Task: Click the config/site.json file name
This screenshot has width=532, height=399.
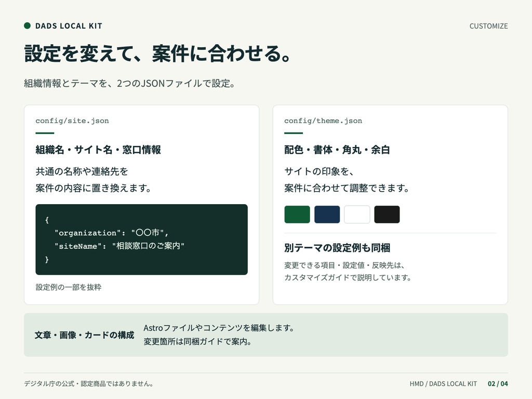Action: click(x=72, y=121)
